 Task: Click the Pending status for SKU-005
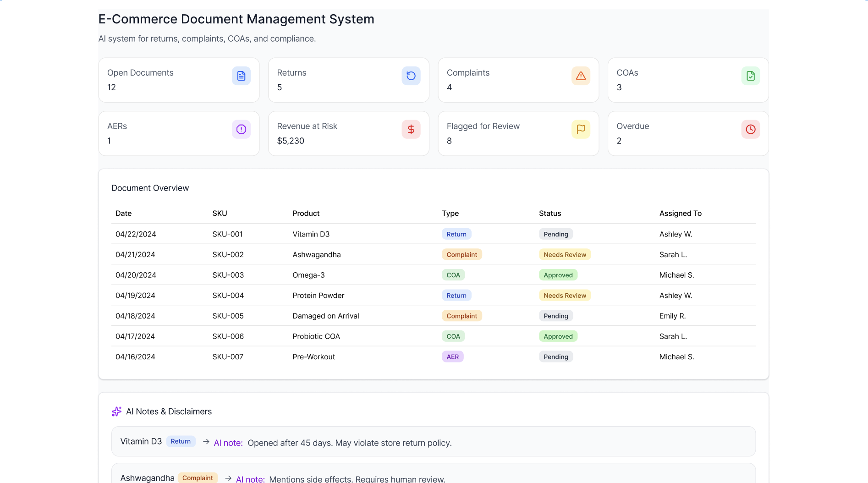pyautogui.click(x=555, y=316)
